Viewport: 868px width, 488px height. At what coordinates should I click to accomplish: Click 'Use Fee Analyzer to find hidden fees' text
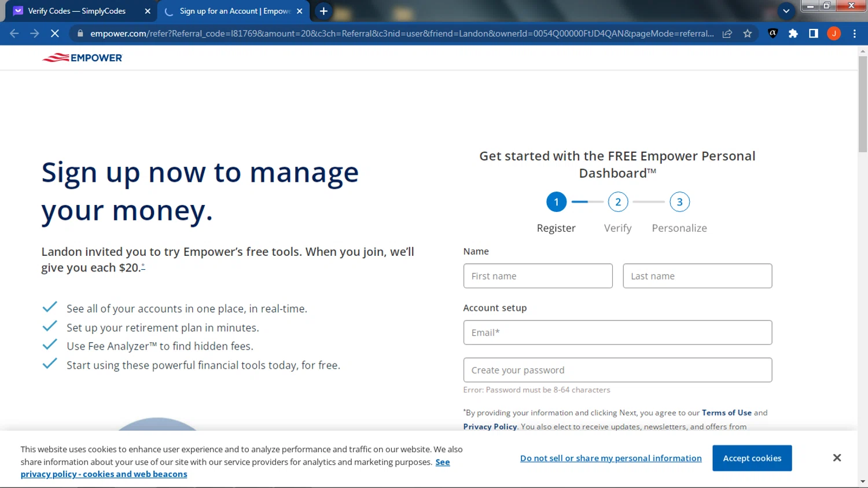coord(160,346)
